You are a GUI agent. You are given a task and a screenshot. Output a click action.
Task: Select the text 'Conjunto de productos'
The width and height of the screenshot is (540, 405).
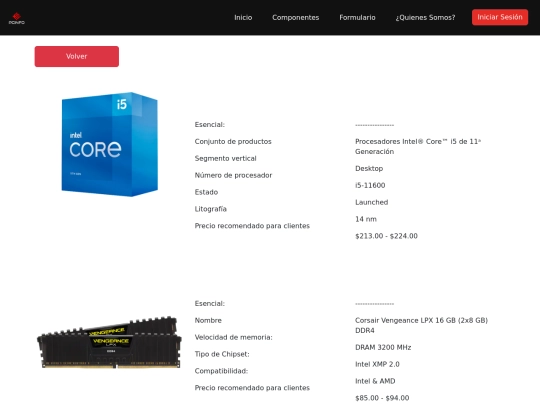click(x=233, y=142)
